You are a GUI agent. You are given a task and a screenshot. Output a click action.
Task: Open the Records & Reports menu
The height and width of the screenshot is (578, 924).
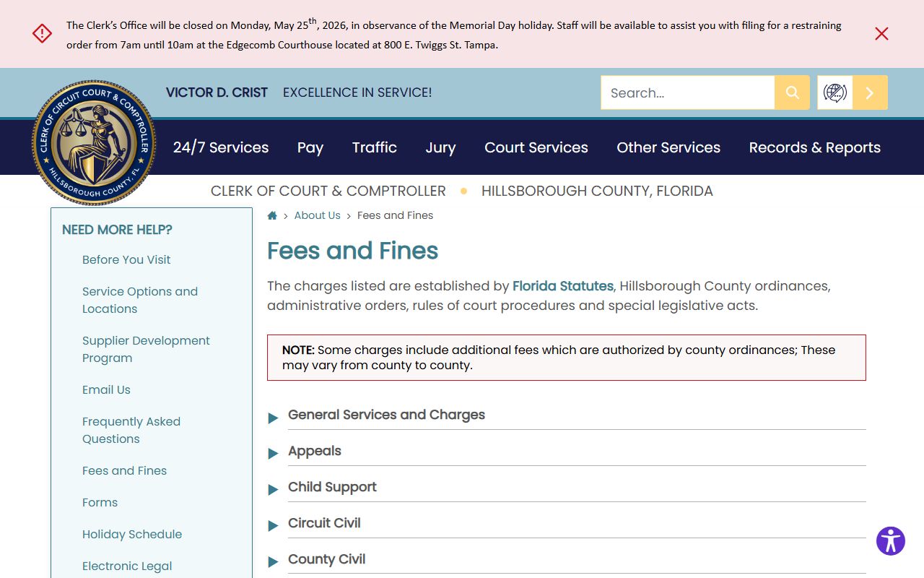[815, 147]
